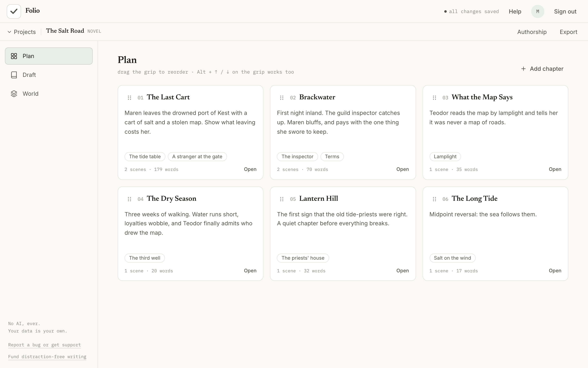Select the Lamplight scene chip
The height and width of the screenshot is (368, 588).
pyautogui.click(x=445, y=156)
